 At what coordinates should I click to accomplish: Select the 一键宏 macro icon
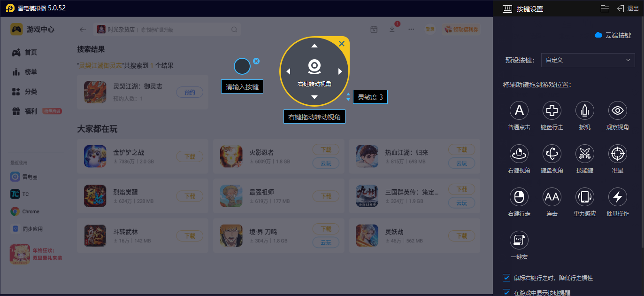(x=519, y=240)
